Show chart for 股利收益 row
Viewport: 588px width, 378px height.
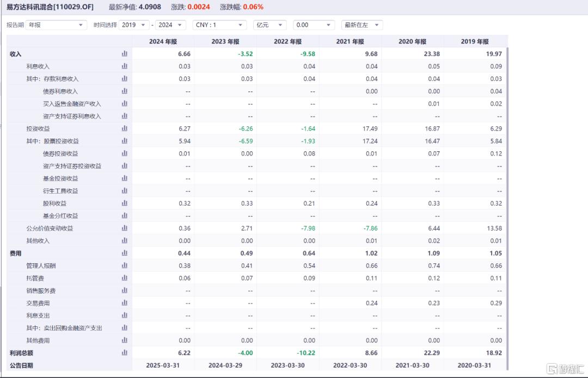(125, 203)
